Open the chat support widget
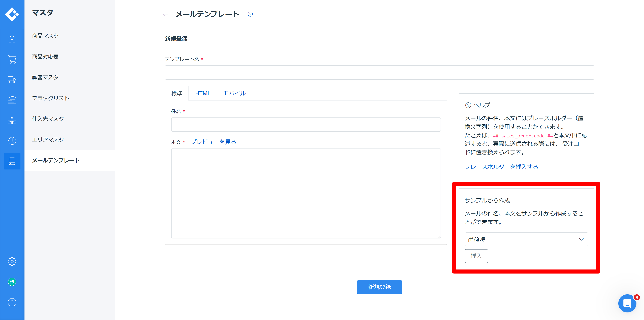 tap(627, 303)
